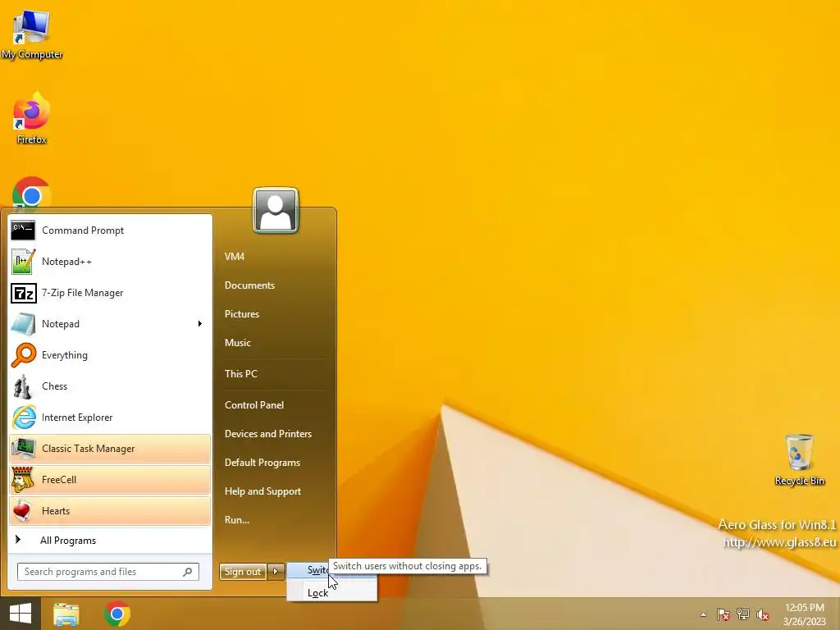Open Default Programs
Image resolution: width=840 pixels, height=630 pixels.
point(262,463)
